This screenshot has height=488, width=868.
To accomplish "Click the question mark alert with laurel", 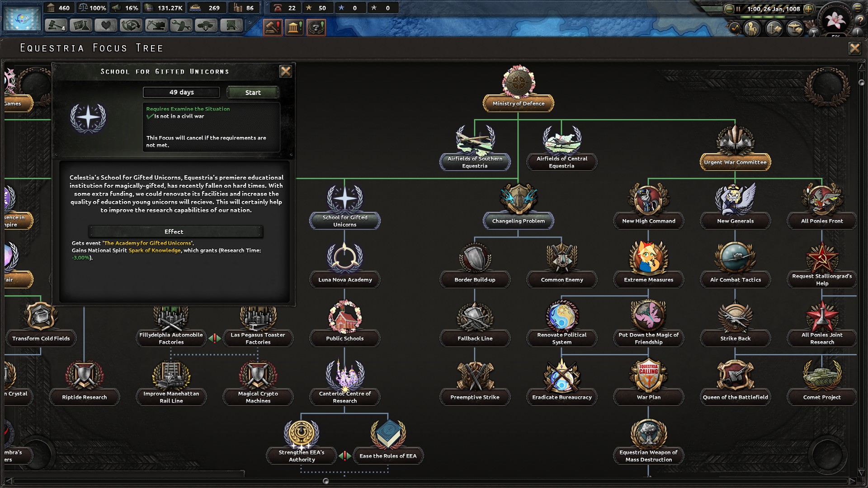I will click(316, 28).
